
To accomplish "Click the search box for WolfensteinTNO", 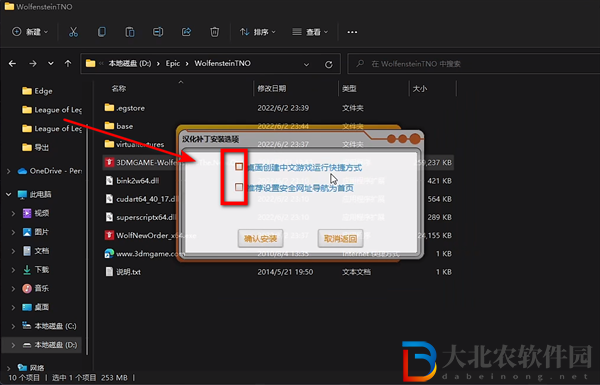I will tap(474, 64).
